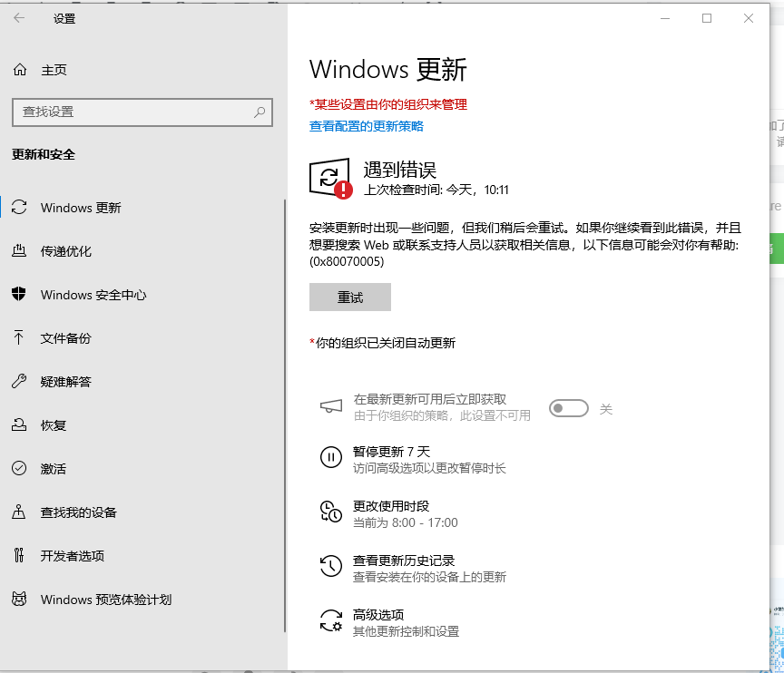784x673 pixels.
Task: Click 其他更新控制和设置 text
Action: pos(406,631)
